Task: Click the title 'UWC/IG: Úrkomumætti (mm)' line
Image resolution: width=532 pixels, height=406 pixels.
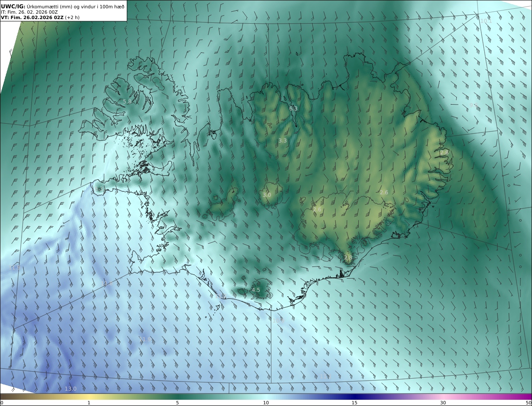Action: (63, 6)
